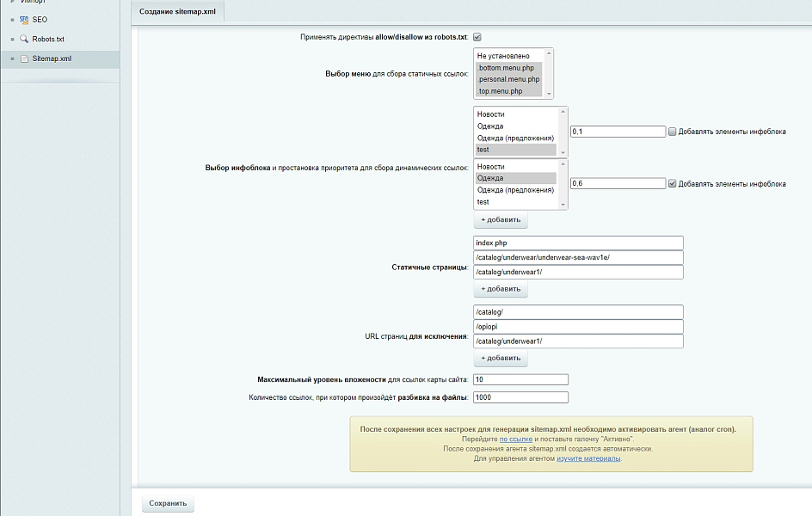
Task: Open the SEO section in the sidebar
Action: [x=40, y=19]
